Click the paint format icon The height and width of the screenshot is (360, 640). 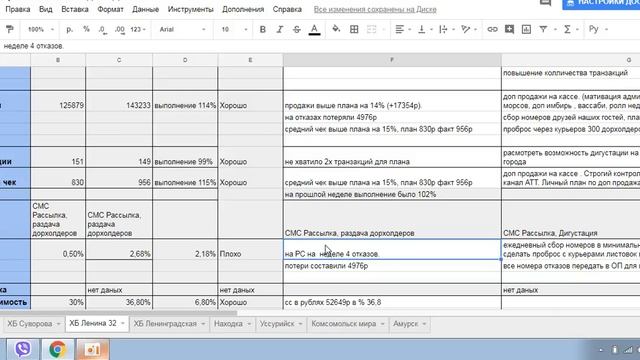click(9, 29)
